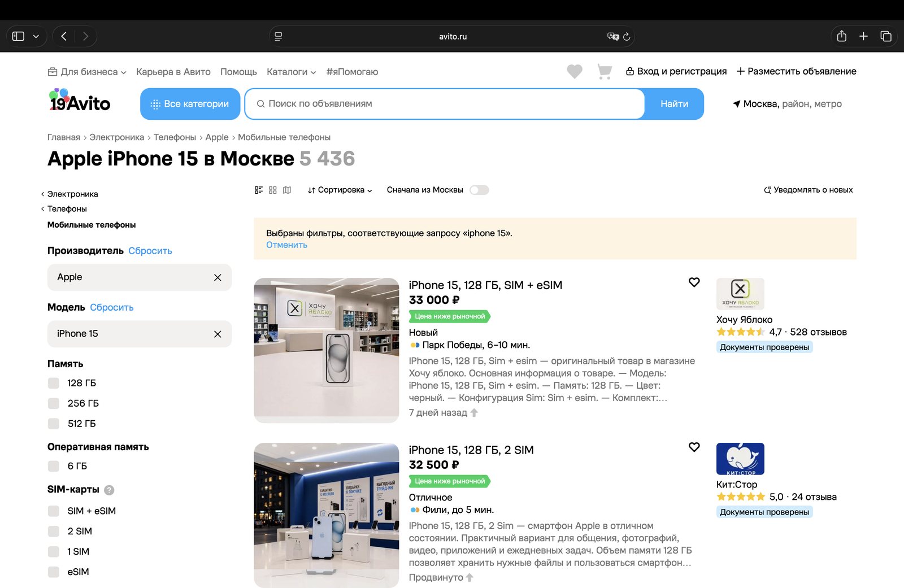
Task: Remove the Apple manufacturer filter
Action: point(218,277)
